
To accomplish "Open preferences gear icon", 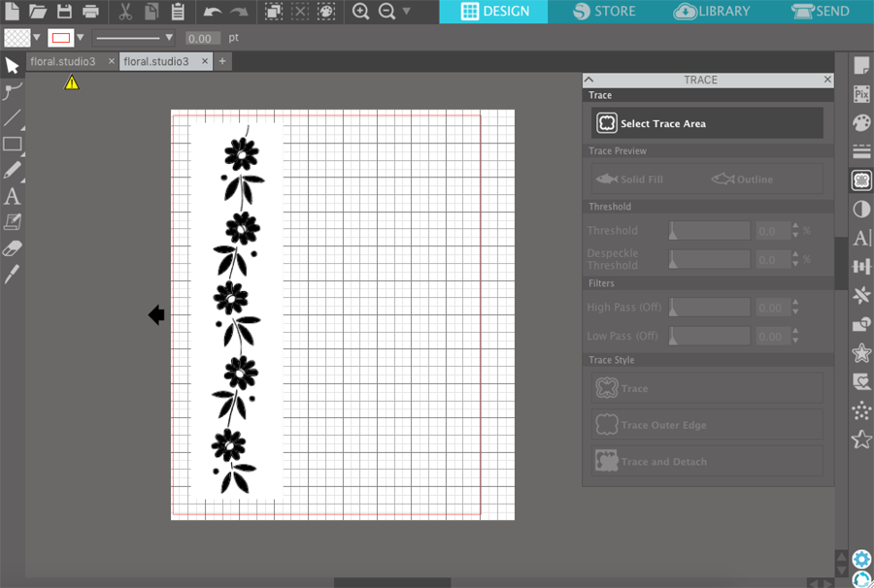I will tap(861, 559).
